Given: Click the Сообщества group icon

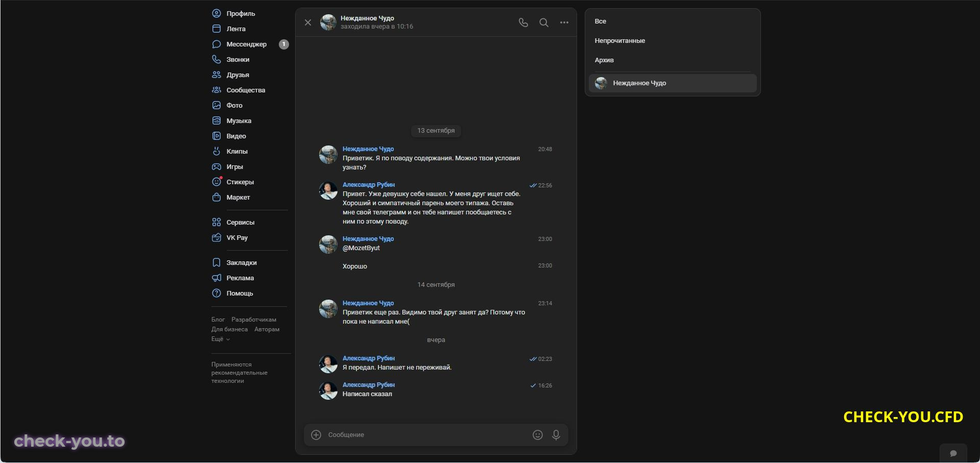Looking at the screenshot, I should (x=217, y=90).
